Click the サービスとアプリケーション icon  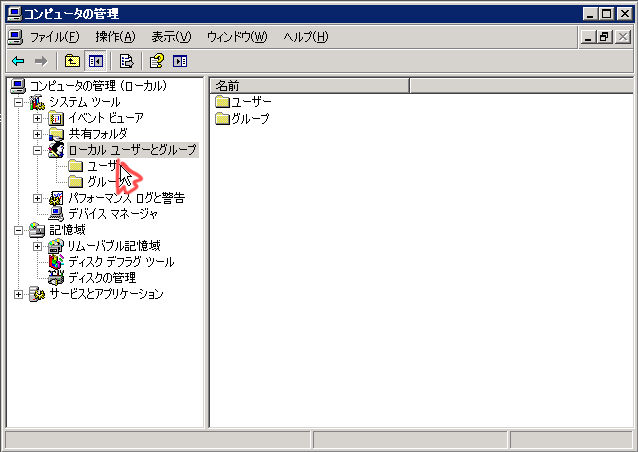pyautogui.click(x=37, y=294)
